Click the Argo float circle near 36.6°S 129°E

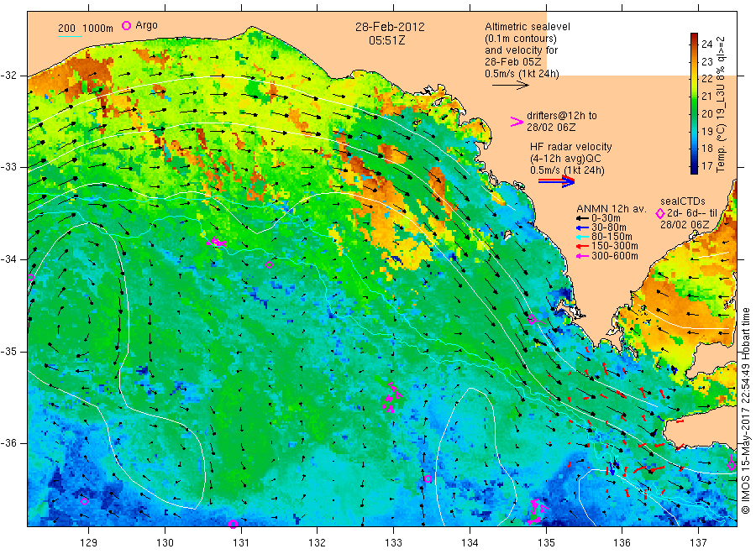[84, 501]
